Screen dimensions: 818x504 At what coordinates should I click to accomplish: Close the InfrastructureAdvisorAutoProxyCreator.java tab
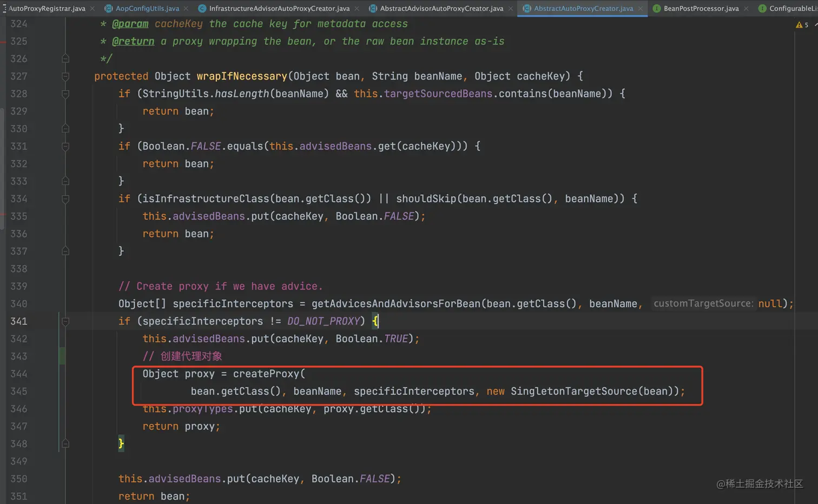click(357, 9)
